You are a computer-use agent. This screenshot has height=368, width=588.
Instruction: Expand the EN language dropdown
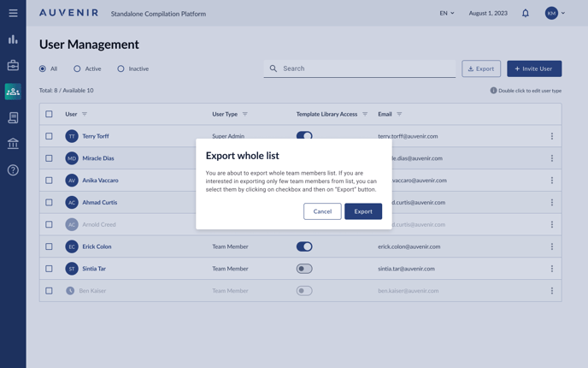447,13
